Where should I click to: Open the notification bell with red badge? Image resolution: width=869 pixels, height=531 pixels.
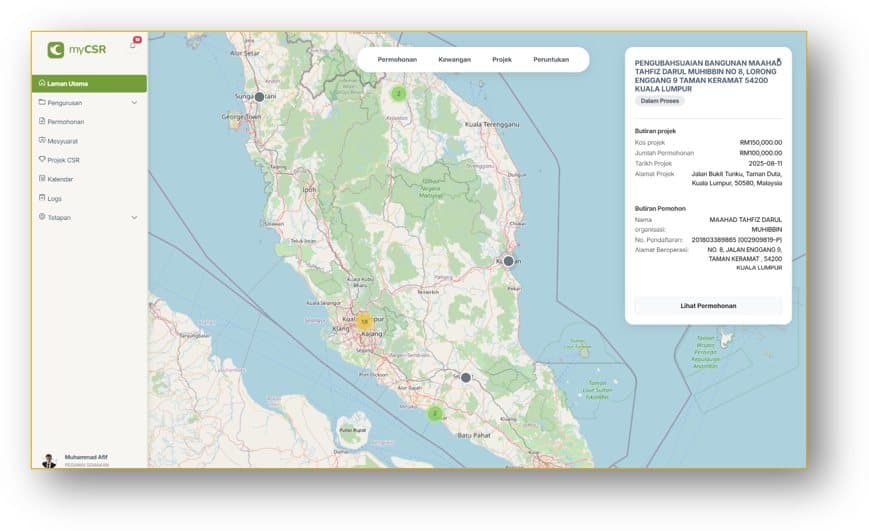(x=135, y=43)
